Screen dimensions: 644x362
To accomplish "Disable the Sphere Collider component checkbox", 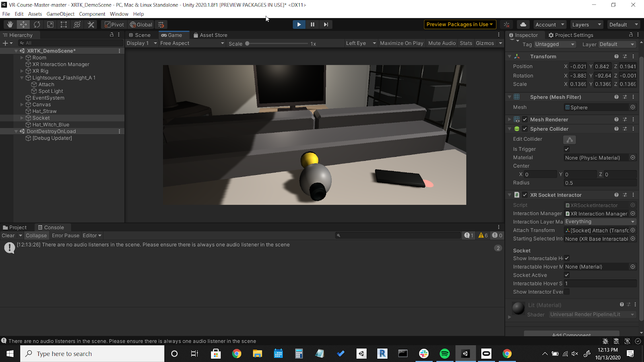I will tap(525, 129).
